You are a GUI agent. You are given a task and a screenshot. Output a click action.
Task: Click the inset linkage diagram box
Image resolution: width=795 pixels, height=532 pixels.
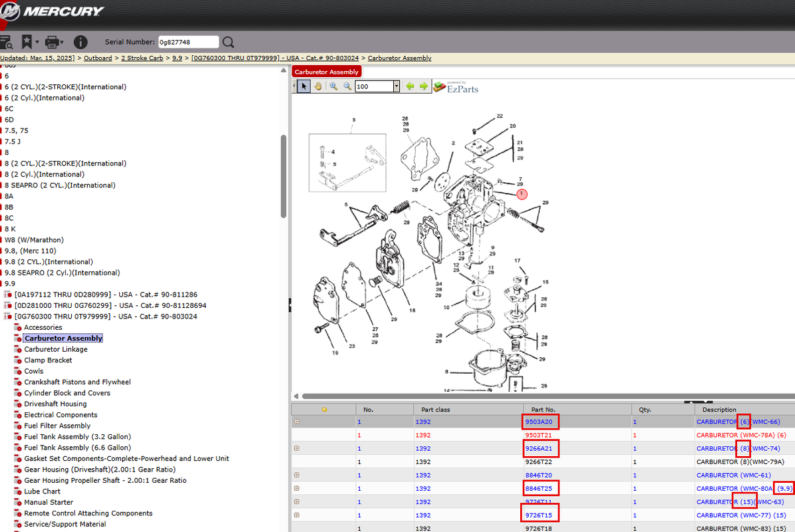point(347,163)
